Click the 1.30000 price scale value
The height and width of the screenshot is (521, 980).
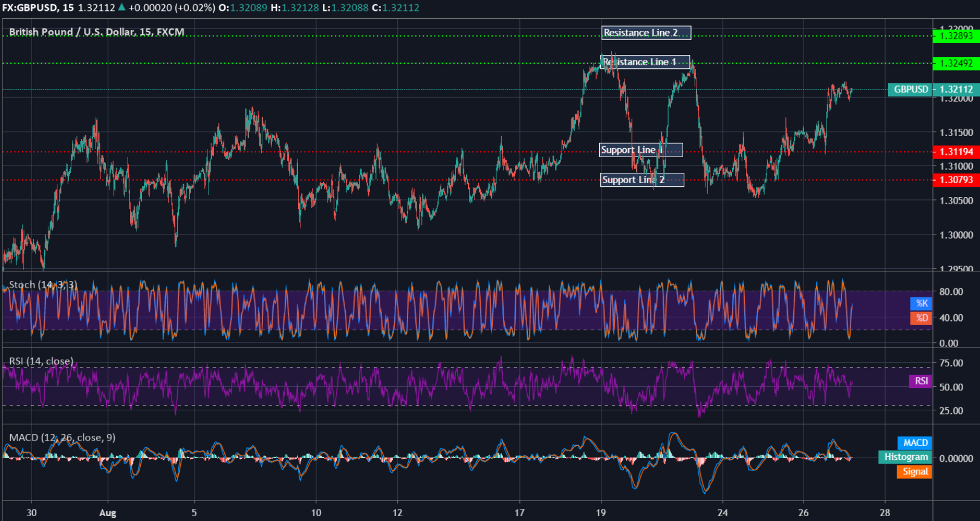(x=956, y=235)
